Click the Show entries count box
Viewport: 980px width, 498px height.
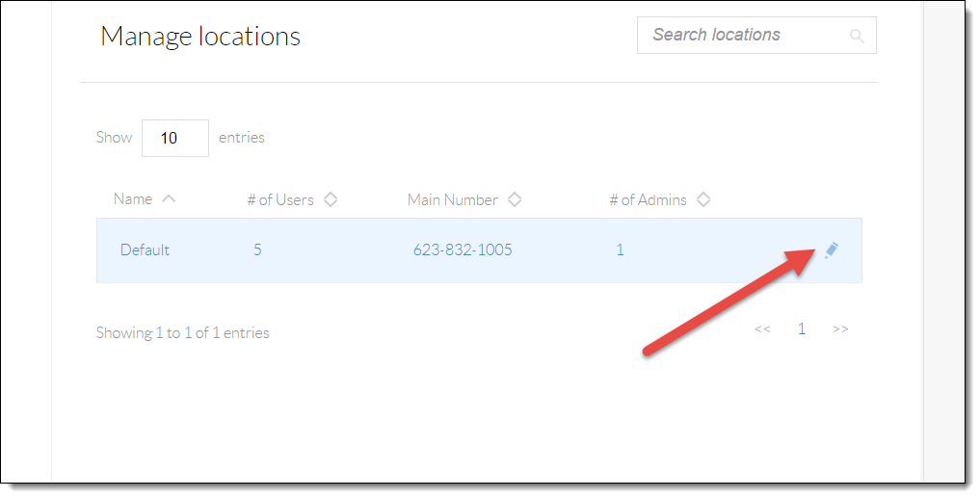click(x=175, y=138)
